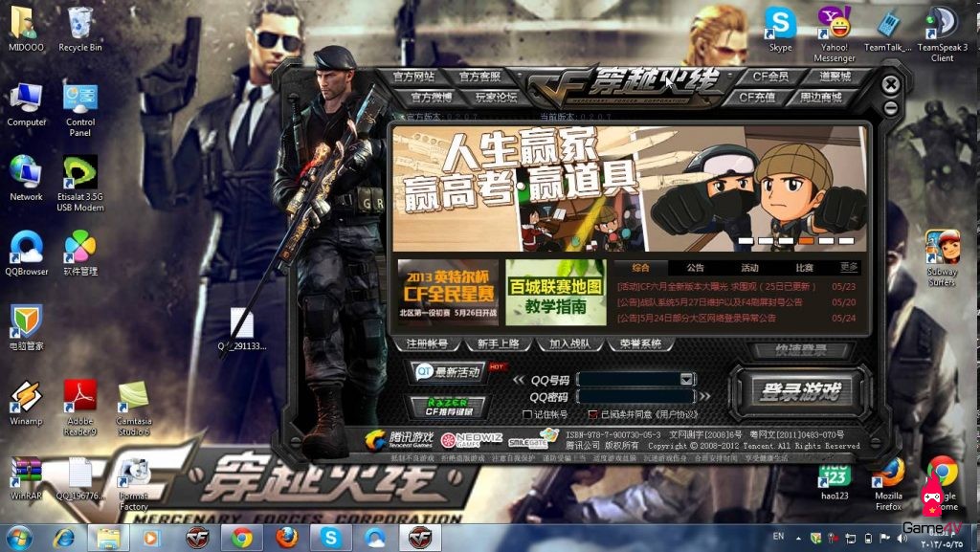Viewport: 980px width, 552px height.
Task: Open the Recycle Bin desktop icon
Action: tap(80, 30)
